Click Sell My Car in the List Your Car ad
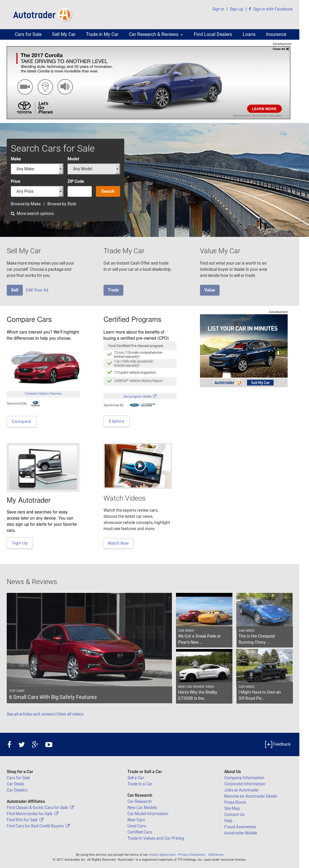This screenshot has width=309, height=868. pyautogui.click(x=260, y=382)
